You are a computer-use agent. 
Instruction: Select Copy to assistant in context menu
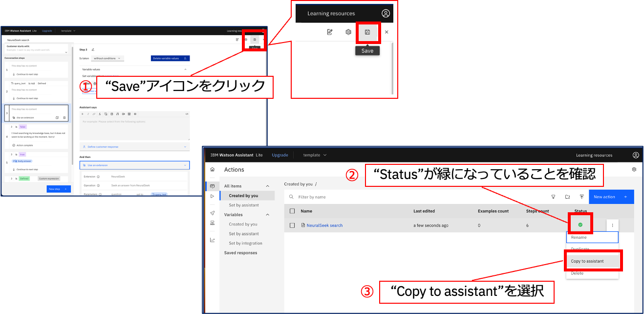[592, 261]
